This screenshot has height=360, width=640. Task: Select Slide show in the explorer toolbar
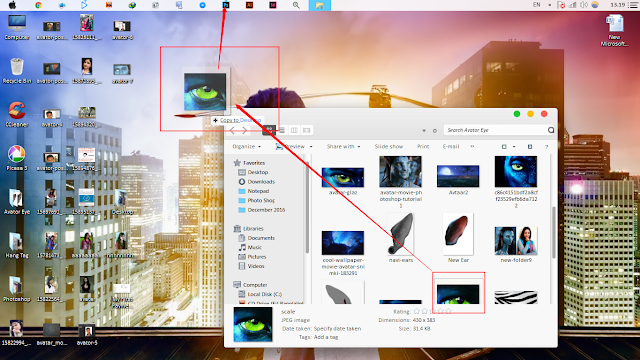[389, 147]
